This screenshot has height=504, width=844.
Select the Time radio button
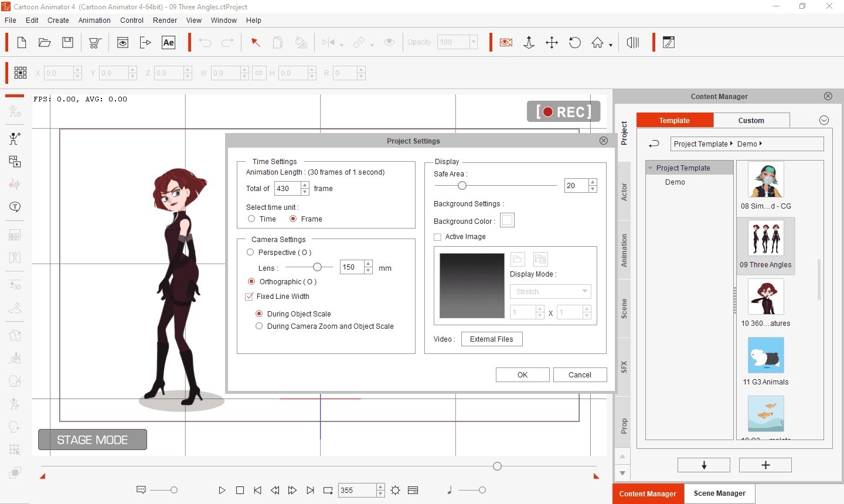251,219
